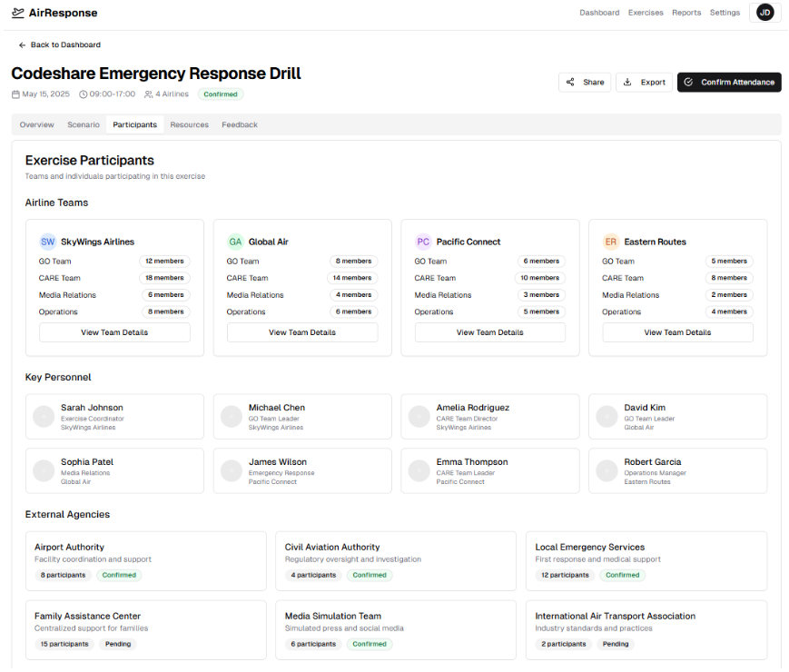The height and width of the screenshot is (672, 789).
Task: Open the Amelia Rodriguez personnel card
Action: tap(490, 417)
